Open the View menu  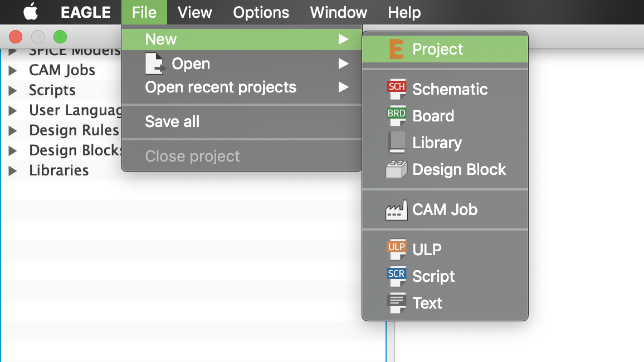coord(194,12)
